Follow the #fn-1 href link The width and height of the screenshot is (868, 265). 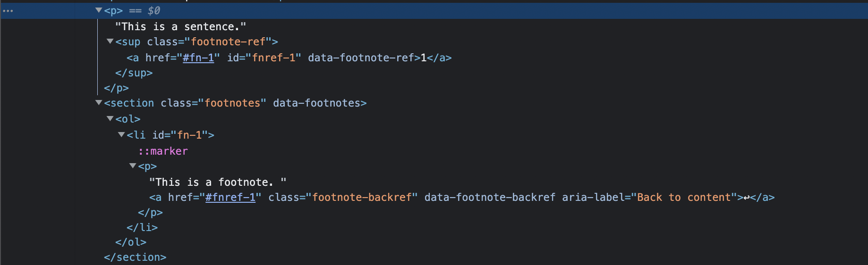198,58
